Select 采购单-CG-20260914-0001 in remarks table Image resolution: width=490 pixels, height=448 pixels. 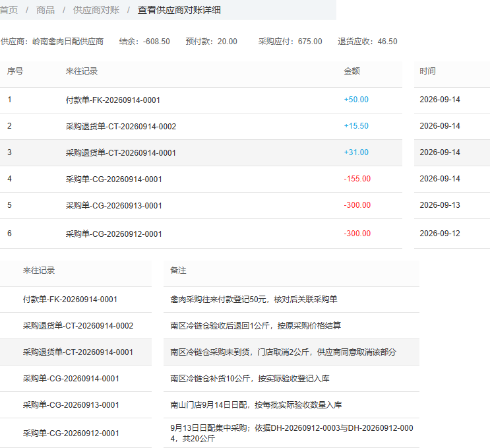coord(71,379)
